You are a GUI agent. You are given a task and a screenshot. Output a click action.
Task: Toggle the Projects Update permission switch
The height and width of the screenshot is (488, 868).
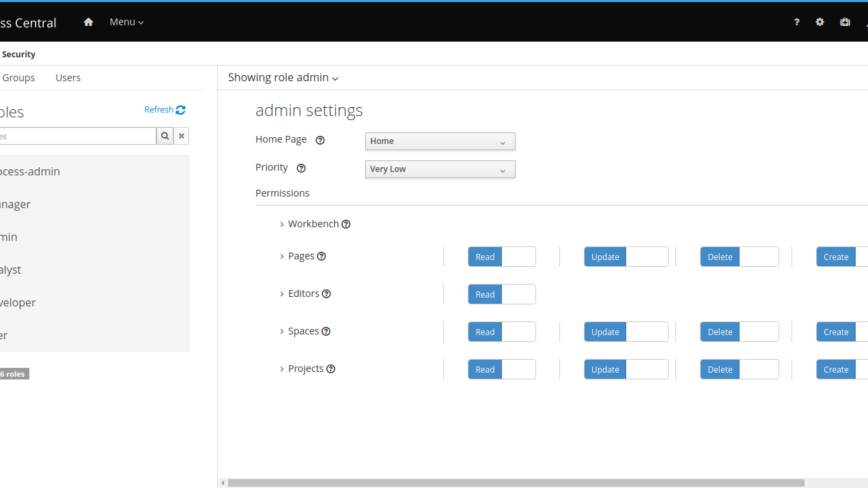click(626, 369)
